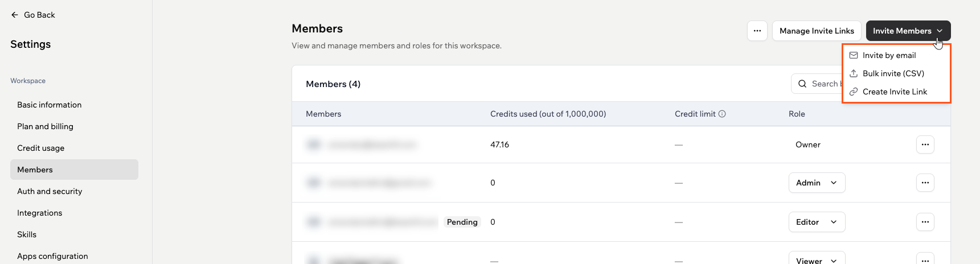Select Members in the sidebar
The width and height of the screenshot is (980, 264).
pos(74,170)
